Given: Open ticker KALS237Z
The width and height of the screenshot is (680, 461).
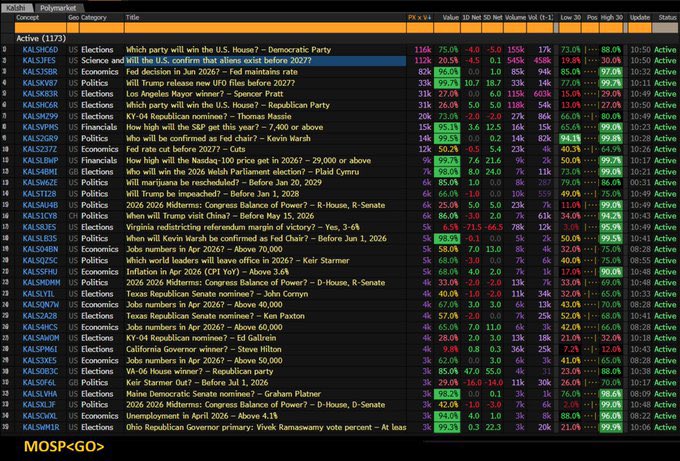Looking at the screenshot, I should pos(39,149).
